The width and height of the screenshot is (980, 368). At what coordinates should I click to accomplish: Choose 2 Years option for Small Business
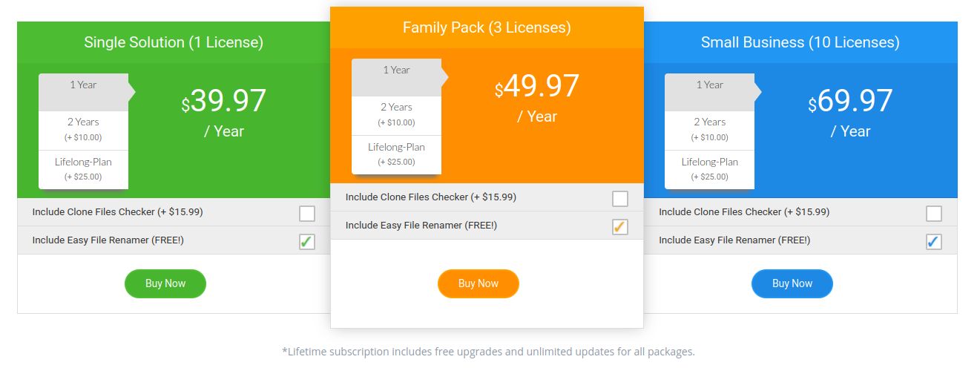(x=710, y=131)
